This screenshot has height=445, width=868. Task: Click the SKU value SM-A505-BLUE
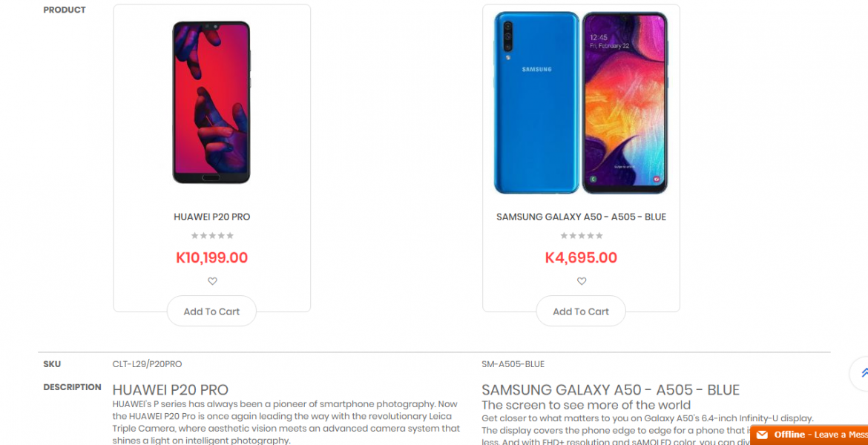tap(513, 364)
